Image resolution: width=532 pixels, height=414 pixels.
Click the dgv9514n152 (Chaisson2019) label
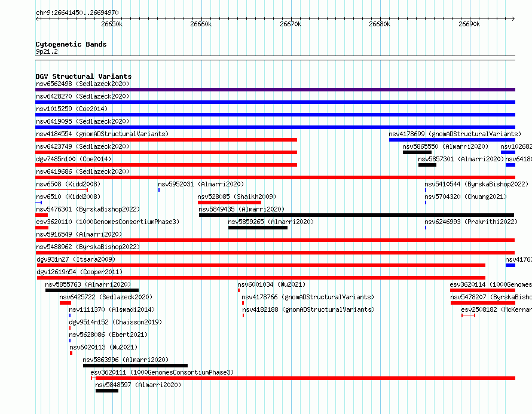tap(115, 322)
